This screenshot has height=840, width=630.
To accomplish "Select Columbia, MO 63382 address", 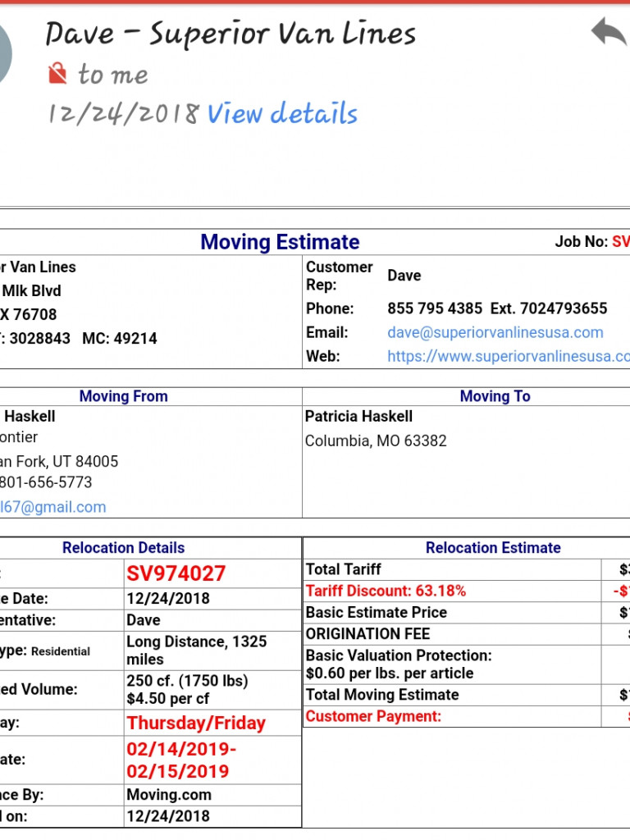I will 376,441.
